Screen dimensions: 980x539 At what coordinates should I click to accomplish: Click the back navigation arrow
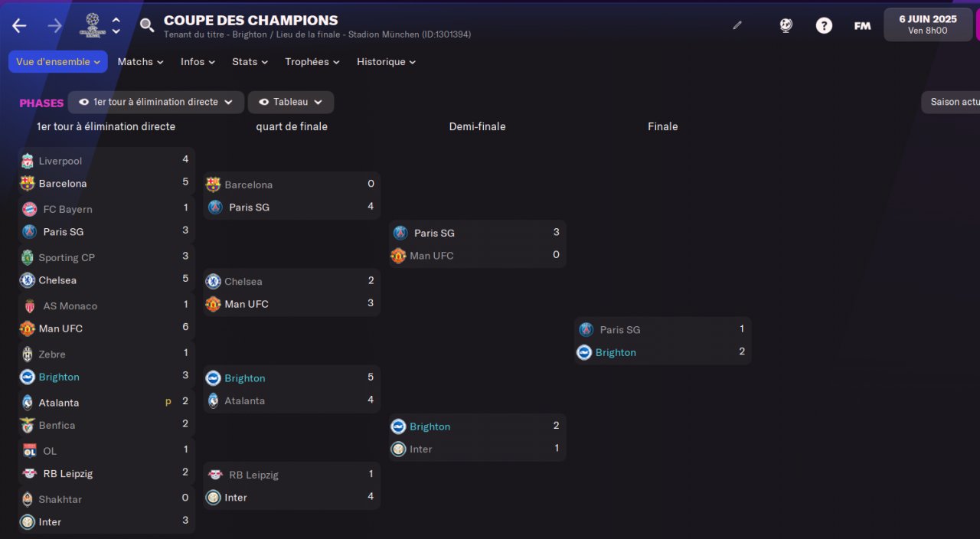click(19, 25)
